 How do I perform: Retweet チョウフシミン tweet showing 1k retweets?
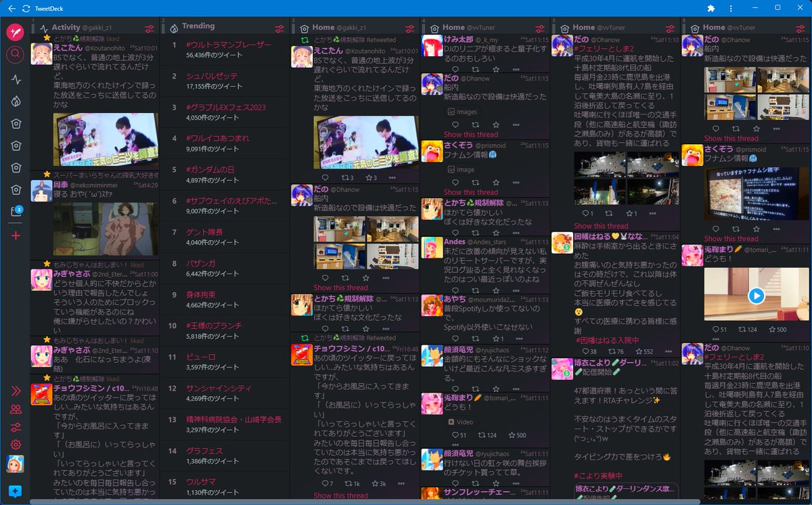pyautogui.click(x=353, y=483)
